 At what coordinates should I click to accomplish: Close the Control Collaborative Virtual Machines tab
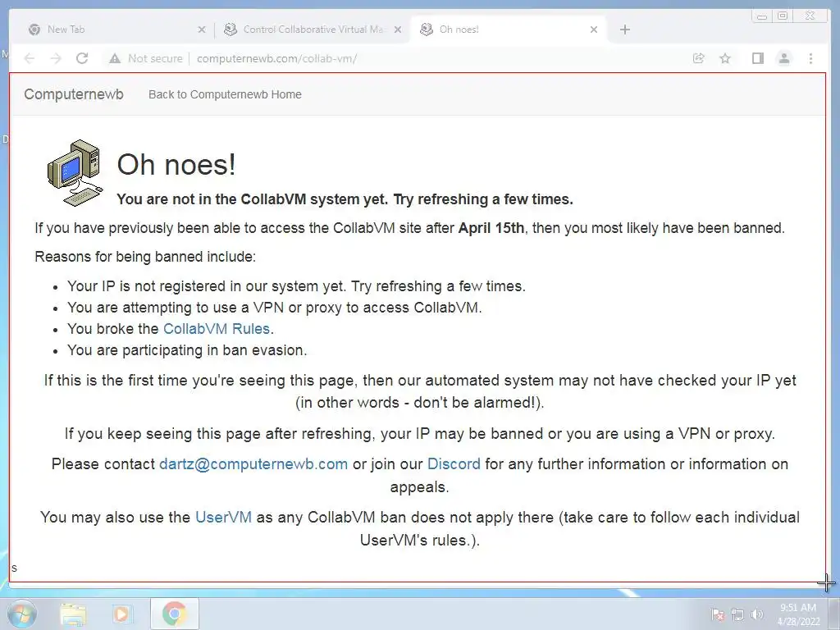pyautogui.click(x=398, y=30)
